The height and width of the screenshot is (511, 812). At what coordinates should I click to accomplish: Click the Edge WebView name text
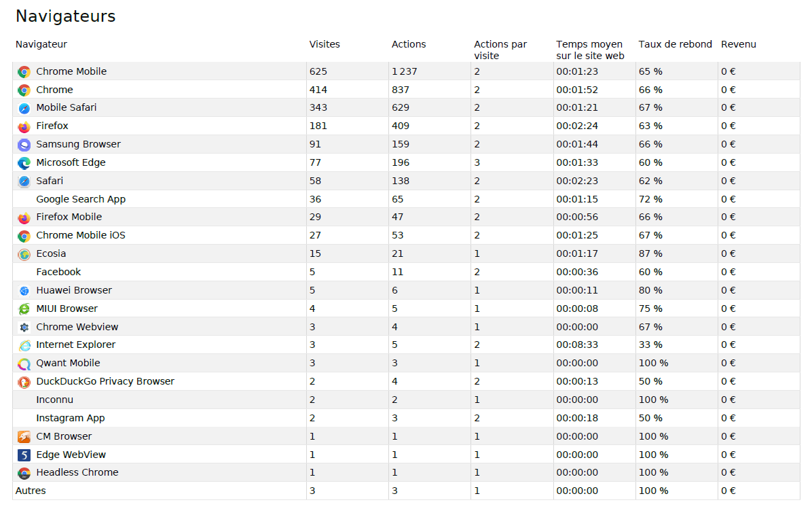71,455
